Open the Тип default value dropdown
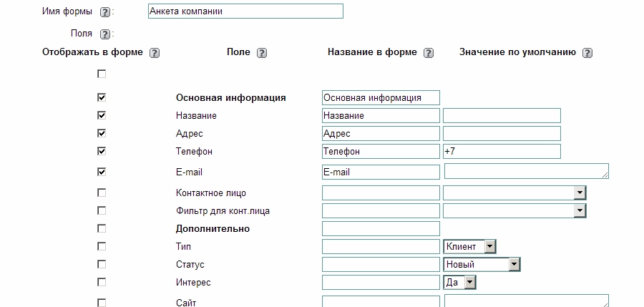The height and width of the screenshot is (307, 644). point(489,246)
